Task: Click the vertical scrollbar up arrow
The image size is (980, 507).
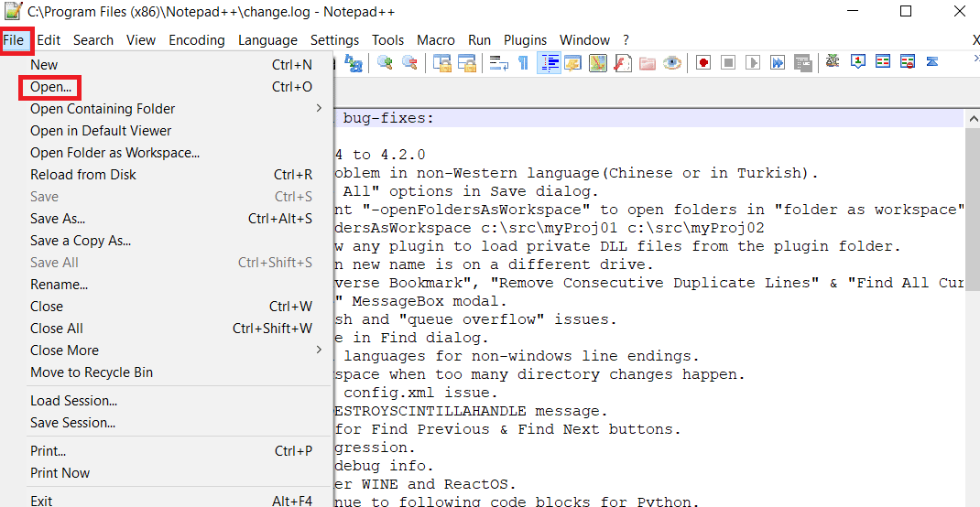Action: click(973, 119)
